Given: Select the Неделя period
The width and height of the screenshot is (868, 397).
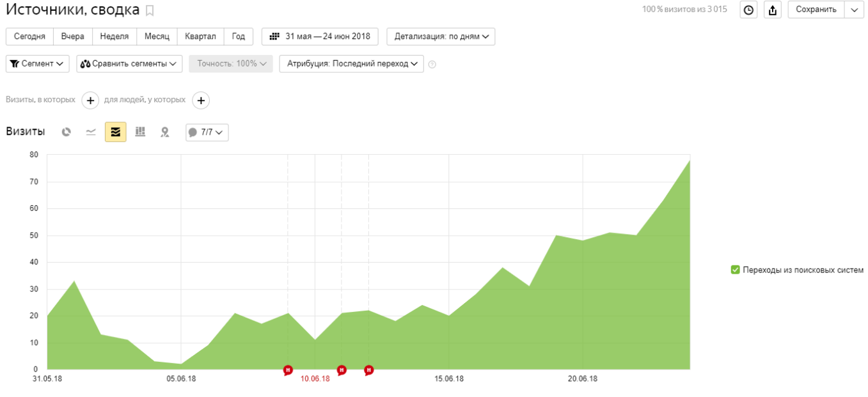Looking at the screenshot, I should pyautogui.click(x=114, y=36).
